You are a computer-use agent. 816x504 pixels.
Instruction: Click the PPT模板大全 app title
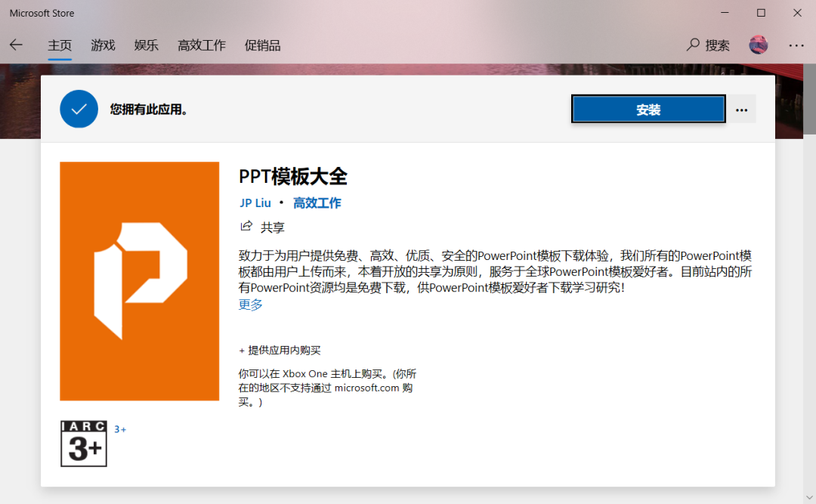click(x=293, y=177)
